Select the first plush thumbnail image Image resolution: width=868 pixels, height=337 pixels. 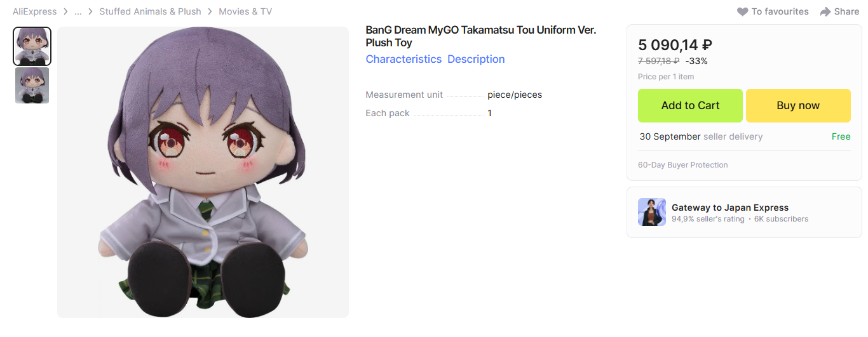pyautogui.click(x=32, y=46)
